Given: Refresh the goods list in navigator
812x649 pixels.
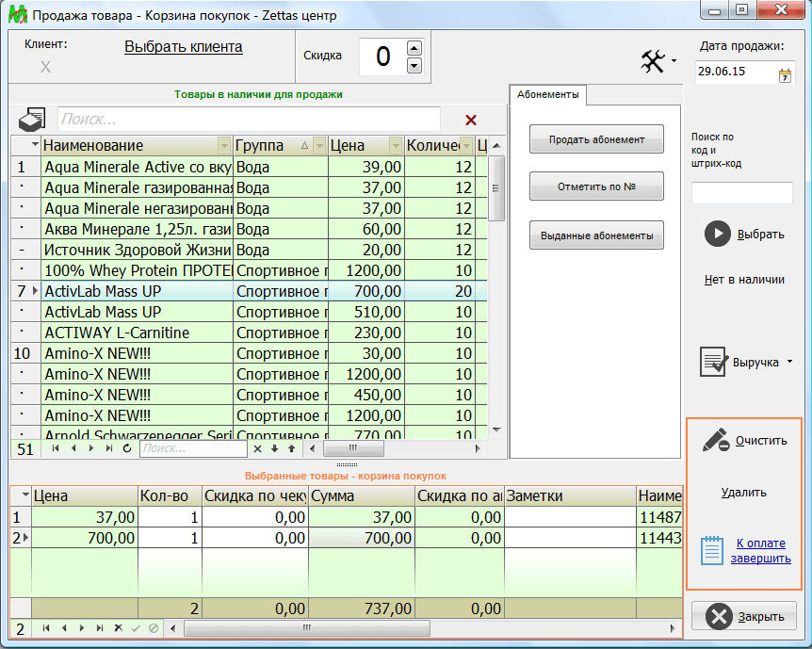Looking at the screenshot, I should point(127,449).
